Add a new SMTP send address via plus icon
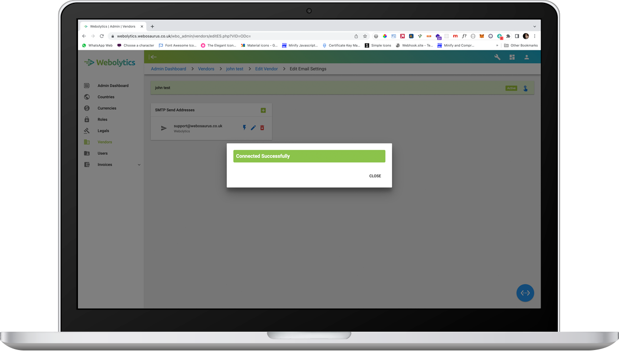This screenshot has width=619, height=364. click(x=263, y=110)
